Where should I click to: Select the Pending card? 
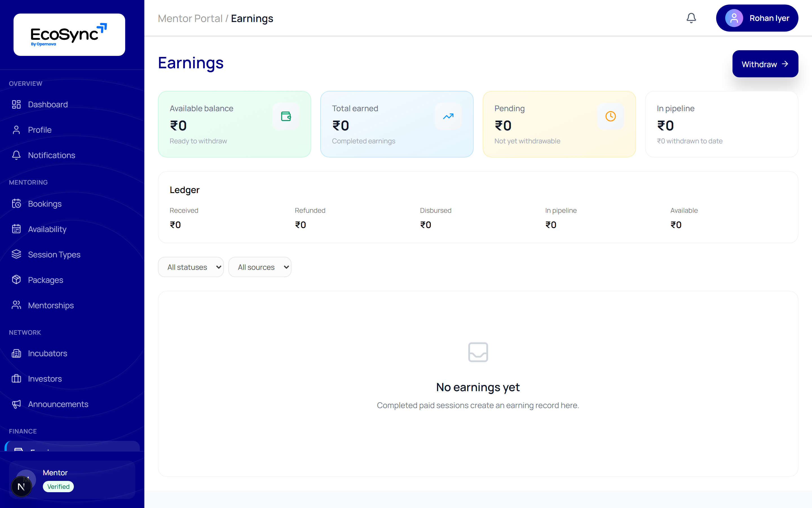click(x=559, y=124)
